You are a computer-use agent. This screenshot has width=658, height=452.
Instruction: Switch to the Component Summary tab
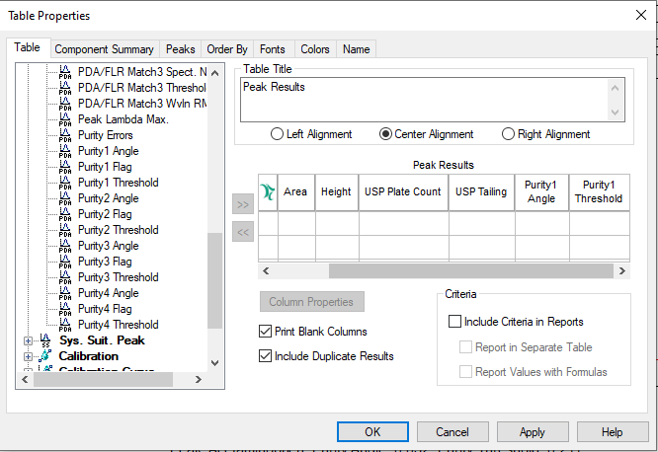click(104, 49)
